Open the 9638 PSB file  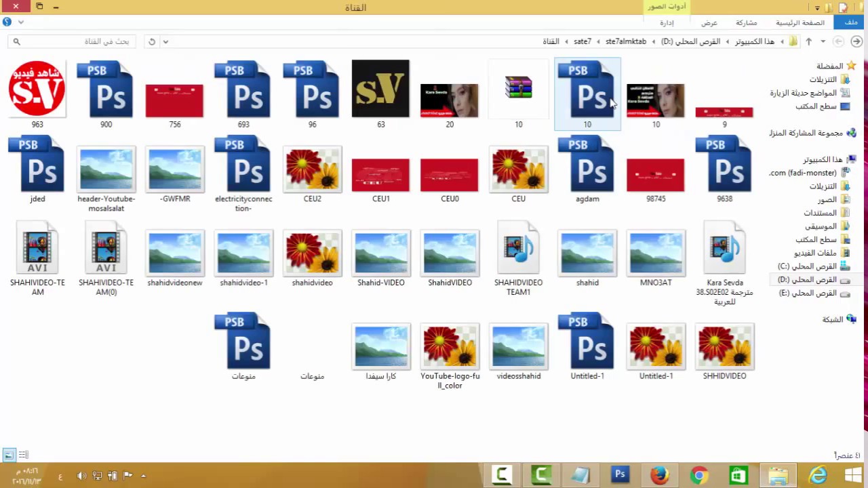[x=724, y=169]
